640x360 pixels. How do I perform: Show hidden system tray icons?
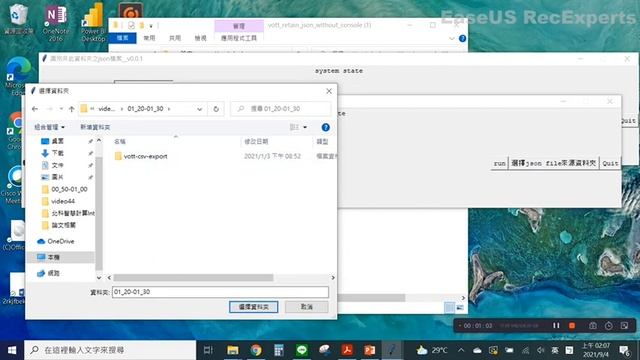(461, 350)
